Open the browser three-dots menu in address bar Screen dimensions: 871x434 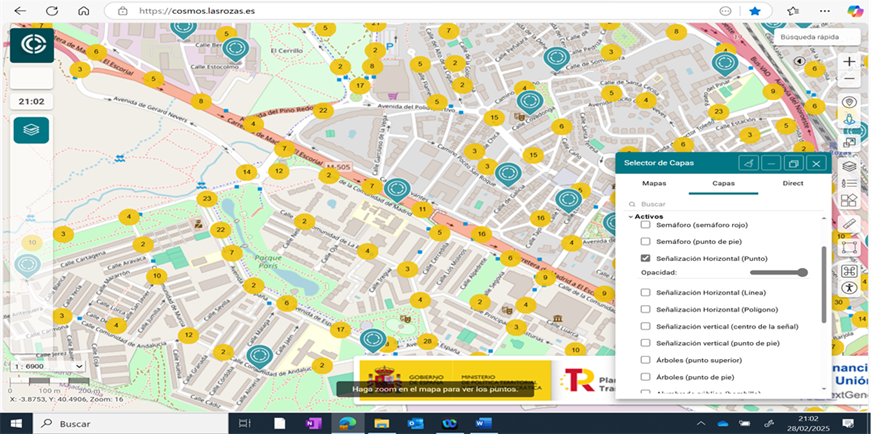725,11
